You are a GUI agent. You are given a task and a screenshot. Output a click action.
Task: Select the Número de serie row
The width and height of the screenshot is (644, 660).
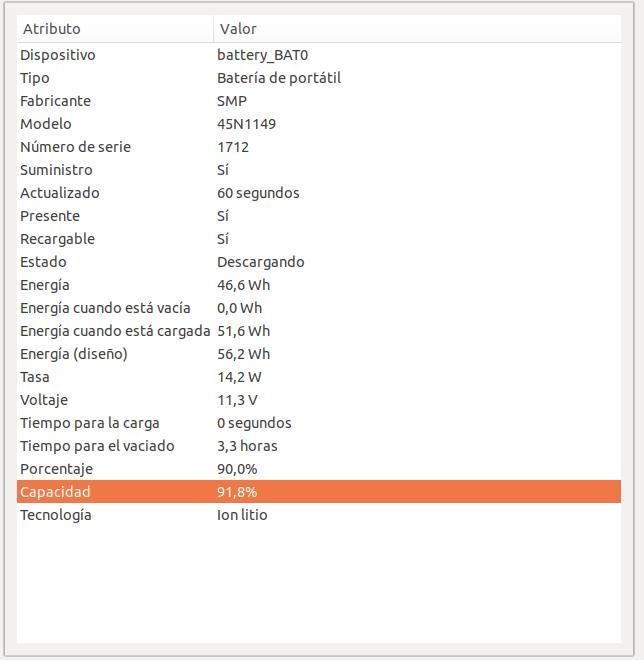319,147
